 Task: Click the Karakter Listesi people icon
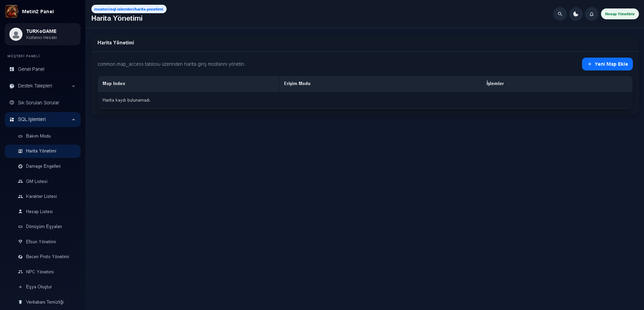[x=20, y=197]
